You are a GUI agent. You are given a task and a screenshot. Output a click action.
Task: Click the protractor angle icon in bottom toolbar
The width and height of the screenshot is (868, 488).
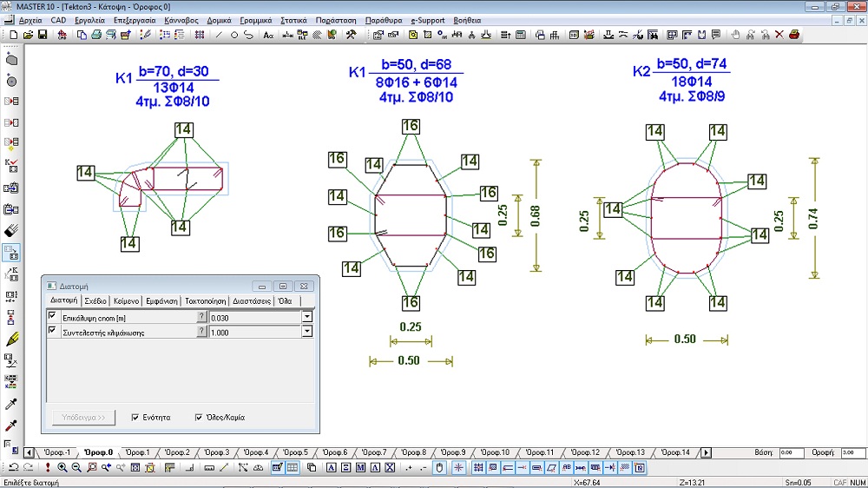coord(258,467)
